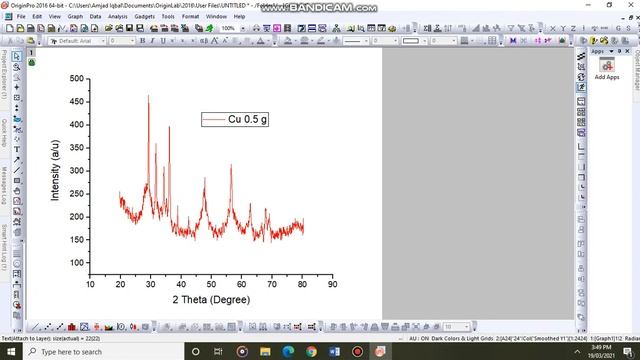Click the Column bar chart icon
This screenshot has height=360, width=640.
click(x=72, y=327)
